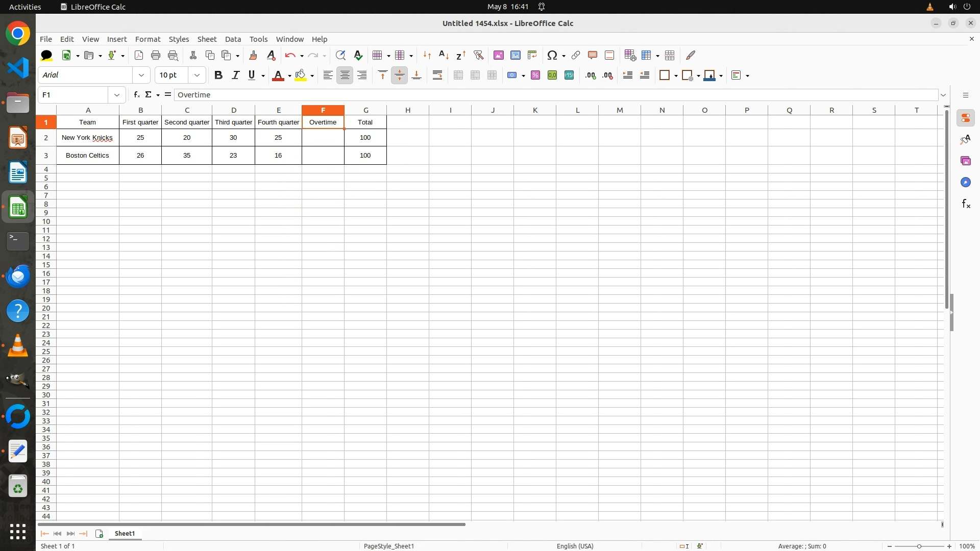980x551 pixels.
Task: Click the Freeze Rows and Columns icon
Action: click(647, 55)
